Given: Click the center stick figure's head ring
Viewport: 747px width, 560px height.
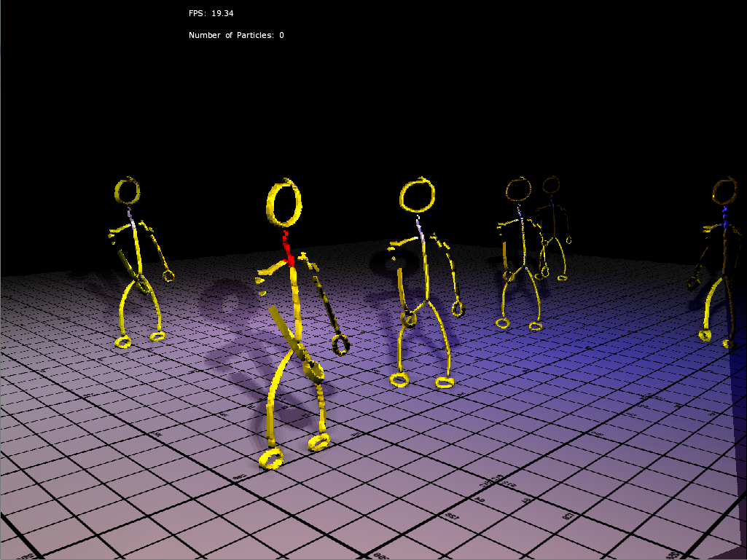Looking at the screenshot, I should [x=418, y=195].
